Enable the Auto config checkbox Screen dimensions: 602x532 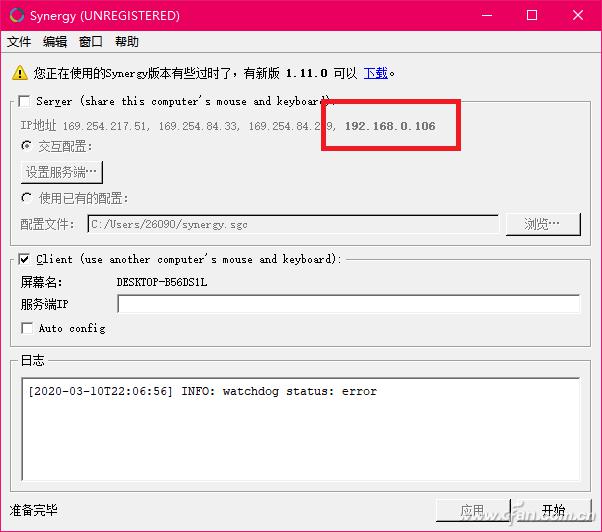[x=27, y=328]
